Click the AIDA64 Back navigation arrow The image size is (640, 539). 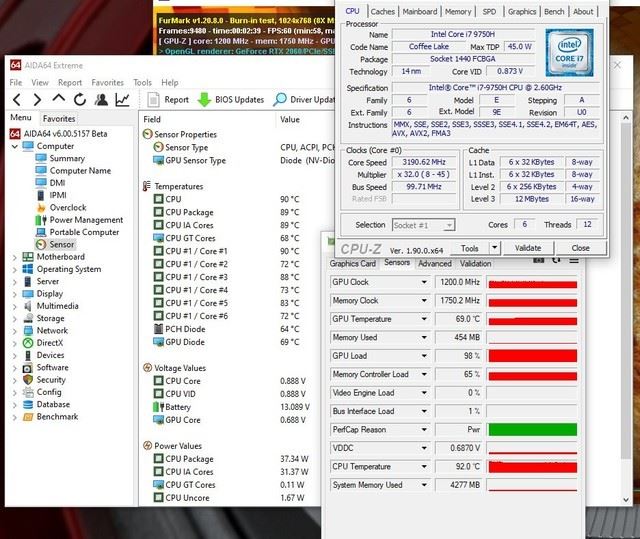tap(17, 99)
